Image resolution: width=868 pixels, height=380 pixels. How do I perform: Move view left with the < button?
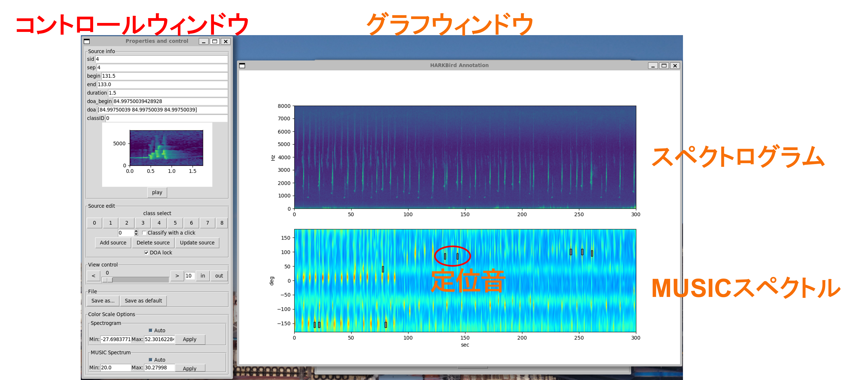tap(93, 276)
